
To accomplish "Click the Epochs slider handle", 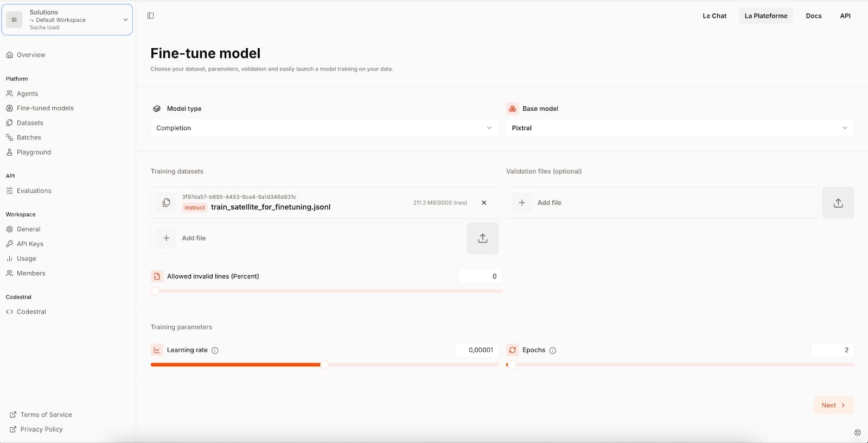I will tap(512, 365).
